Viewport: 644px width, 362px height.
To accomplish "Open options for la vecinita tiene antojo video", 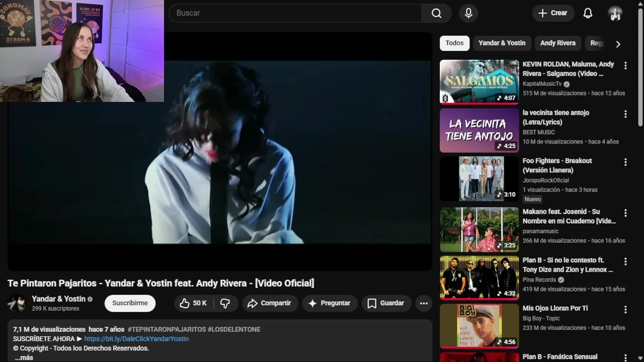I will tap(625, 114).
